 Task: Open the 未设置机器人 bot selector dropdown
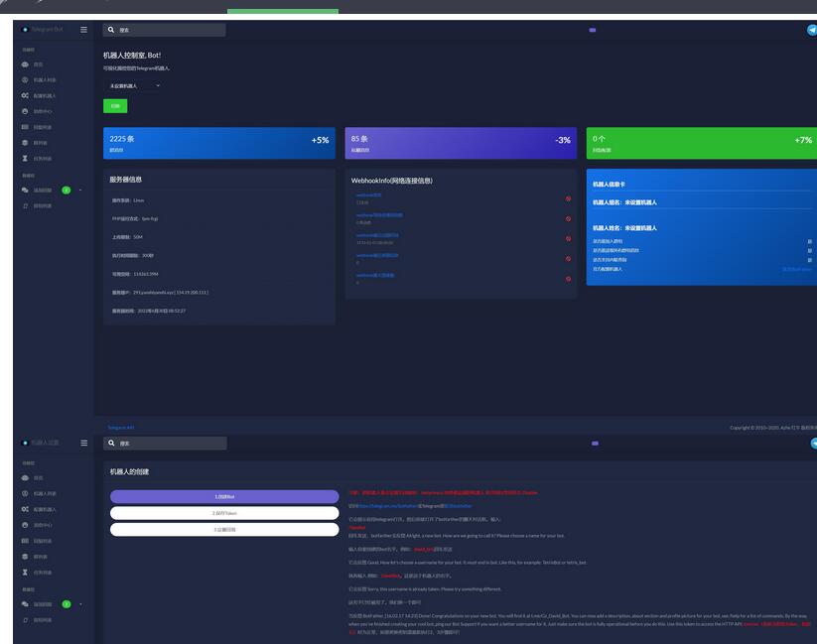click(134, 86)
